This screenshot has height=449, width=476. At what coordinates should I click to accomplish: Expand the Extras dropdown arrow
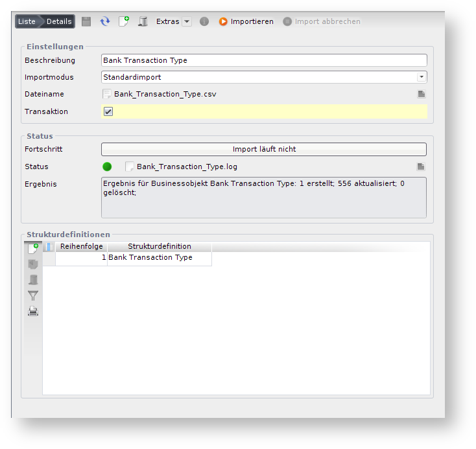coord(187,21)
